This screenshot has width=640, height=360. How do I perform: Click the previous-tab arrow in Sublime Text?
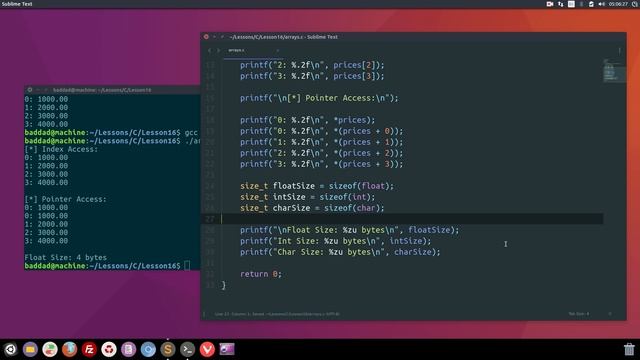[209, 51]
